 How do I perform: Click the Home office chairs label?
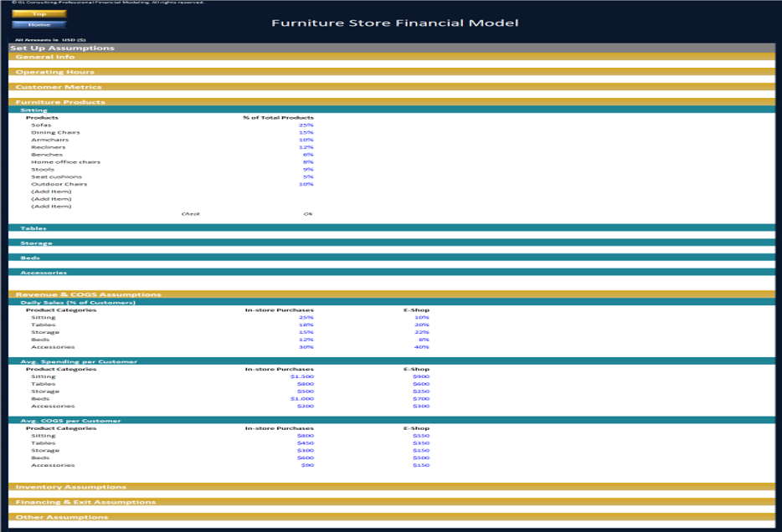click(x=65, y=162)
